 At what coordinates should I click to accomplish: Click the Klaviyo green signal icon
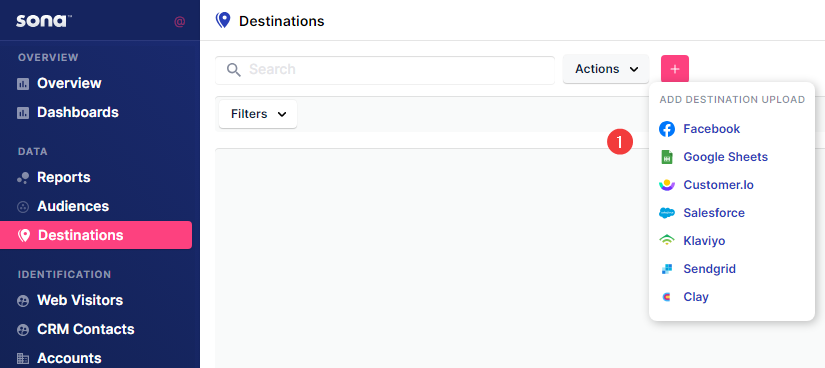[667, 241]
